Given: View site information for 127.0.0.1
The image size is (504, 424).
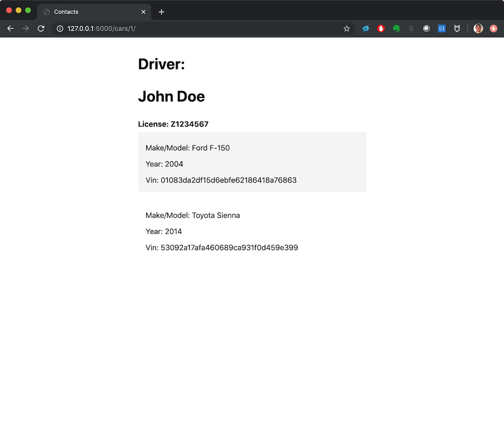Looking at the screenshot, I should [x=60, y=29].
